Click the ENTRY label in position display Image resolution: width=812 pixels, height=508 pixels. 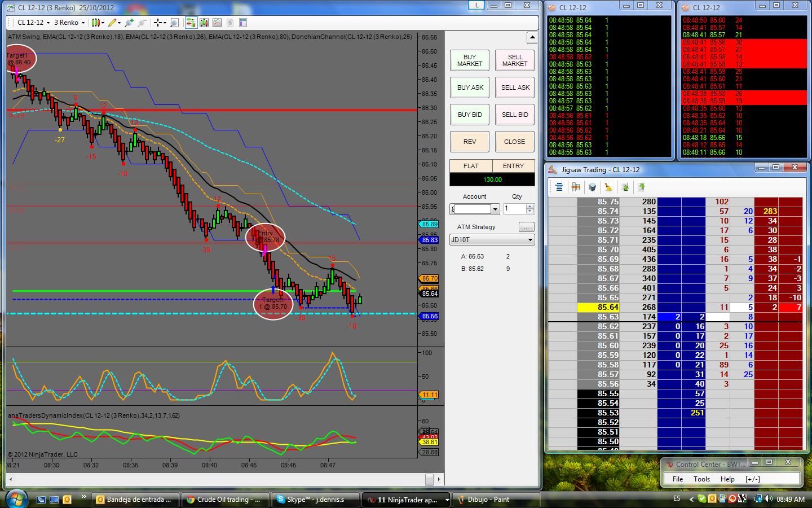click(513, 166)
